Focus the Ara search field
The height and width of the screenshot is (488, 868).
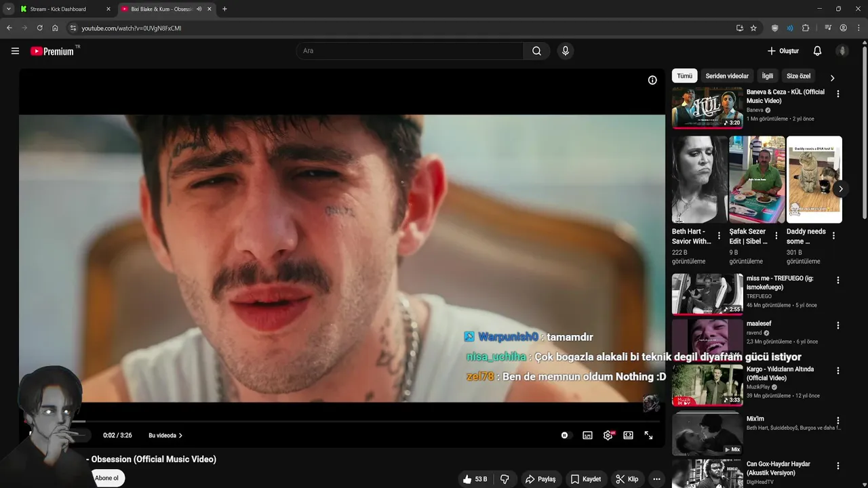tap(410, 51)
